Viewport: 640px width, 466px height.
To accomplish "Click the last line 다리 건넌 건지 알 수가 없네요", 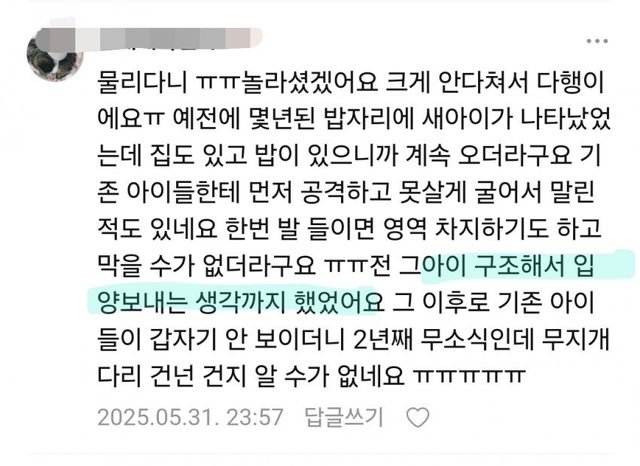I will pyautogui.click(x=251, y=375).
